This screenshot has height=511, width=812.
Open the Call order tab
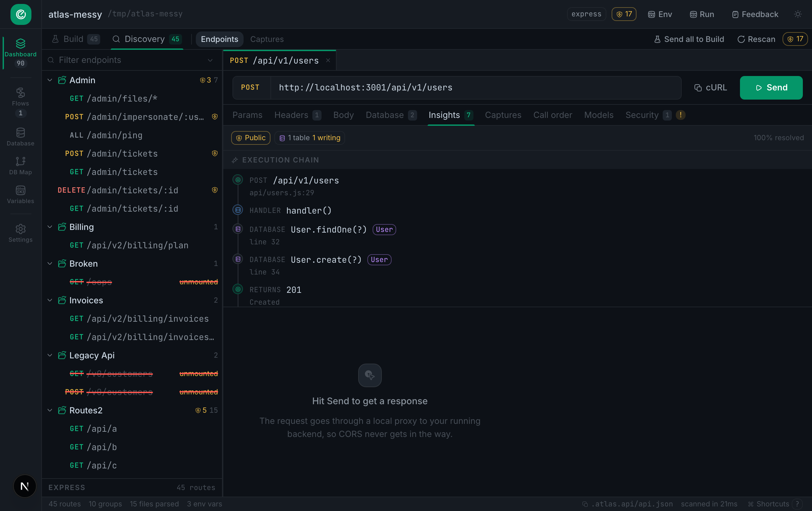552,115
